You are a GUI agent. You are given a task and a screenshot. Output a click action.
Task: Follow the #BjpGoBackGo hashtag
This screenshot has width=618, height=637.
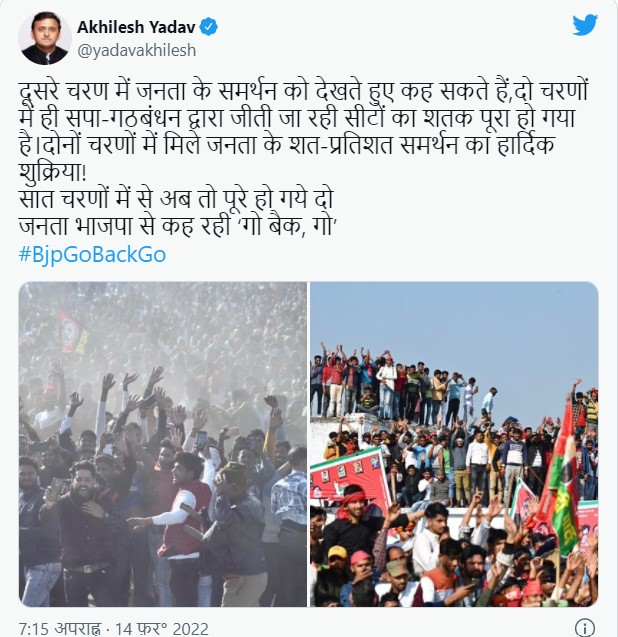[93, 255]
